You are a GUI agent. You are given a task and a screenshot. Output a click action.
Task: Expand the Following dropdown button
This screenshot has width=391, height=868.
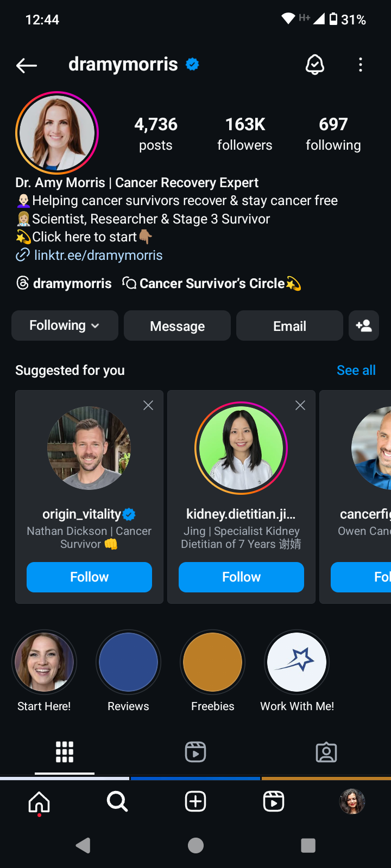(x=65, y=325)
